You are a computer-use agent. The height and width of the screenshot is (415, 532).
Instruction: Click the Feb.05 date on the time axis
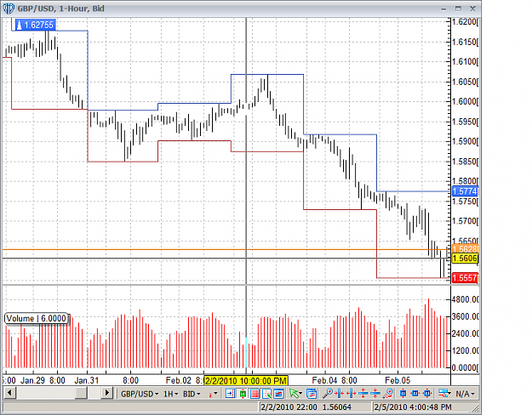[x=398, y=380]
